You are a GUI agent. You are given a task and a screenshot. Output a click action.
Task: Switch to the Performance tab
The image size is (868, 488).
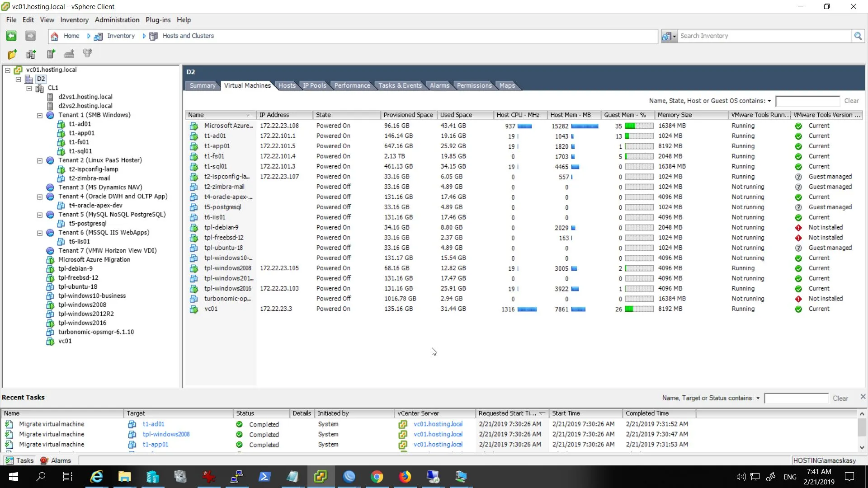click(352, 85)
